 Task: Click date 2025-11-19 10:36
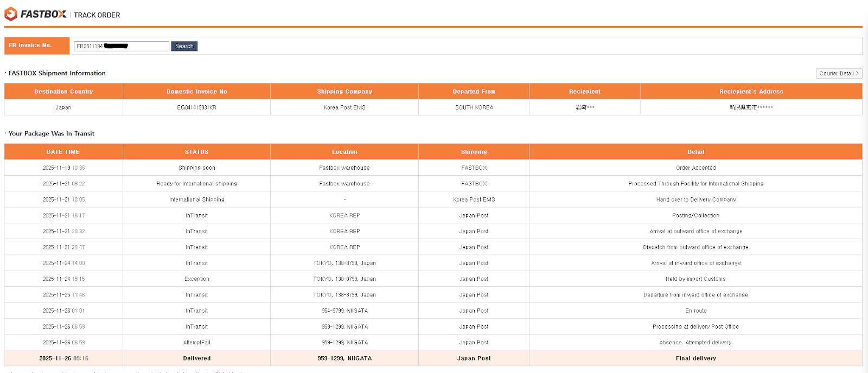click(x=63, y=168)
